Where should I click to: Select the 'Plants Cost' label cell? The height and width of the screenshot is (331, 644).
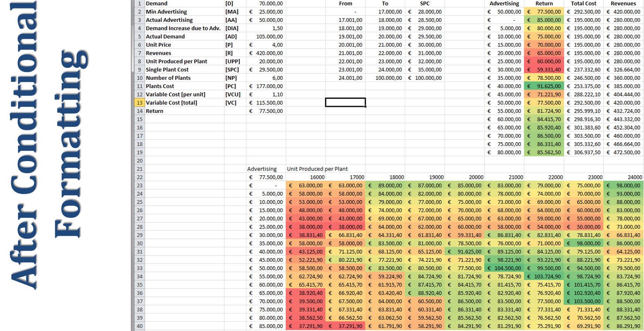point(184,86)
